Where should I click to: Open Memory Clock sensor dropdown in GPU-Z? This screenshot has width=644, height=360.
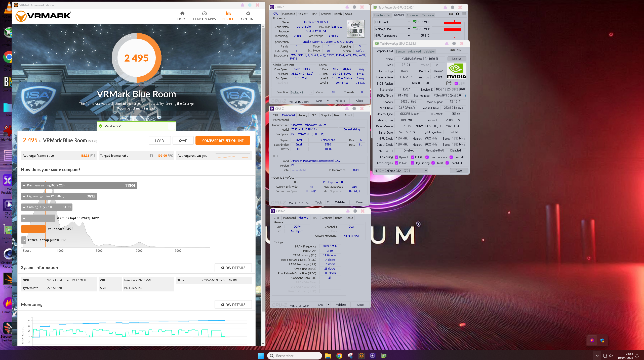(x=409, y=29)
